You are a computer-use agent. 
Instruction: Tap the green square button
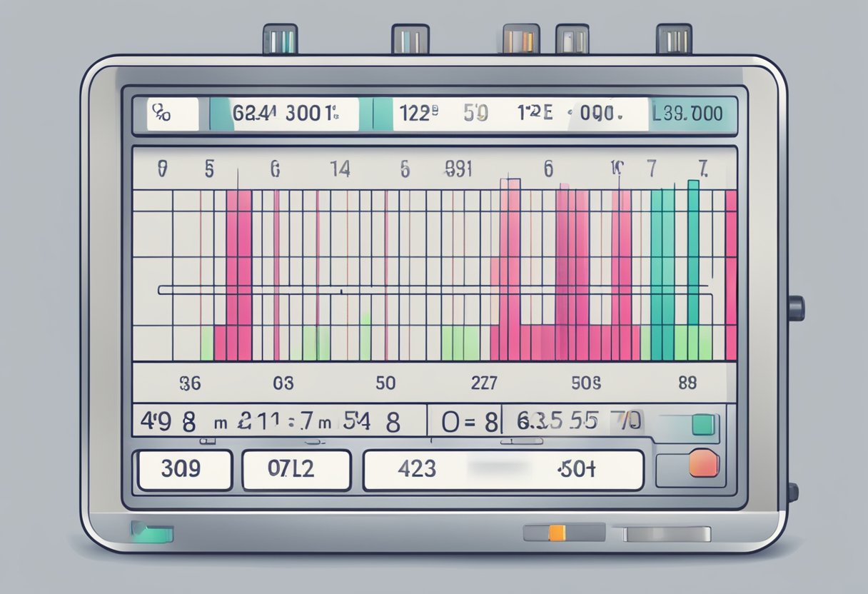click(703, 425)
